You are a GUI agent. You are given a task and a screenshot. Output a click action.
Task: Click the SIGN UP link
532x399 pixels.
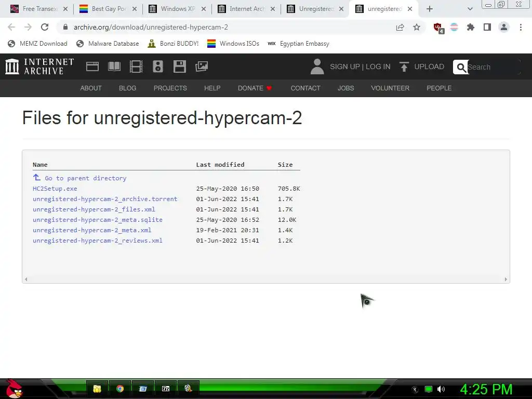[345, 66]
